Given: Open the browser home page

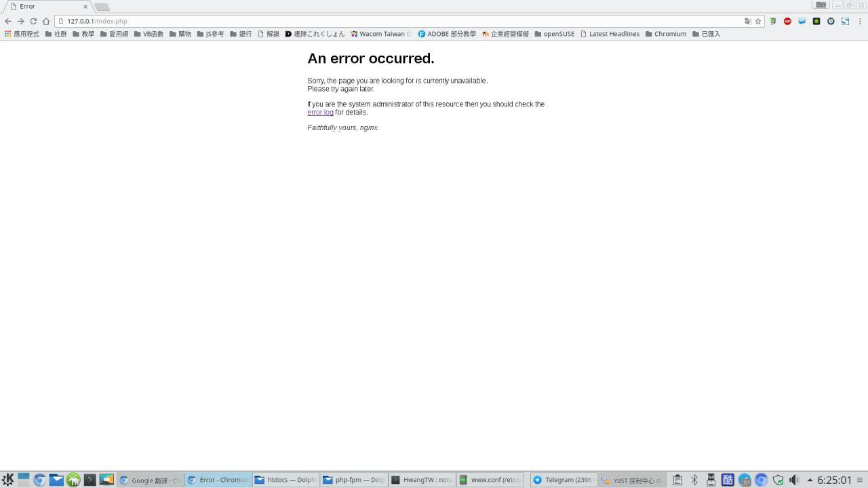Looking at the screenshot, I should tap(46, 21).
